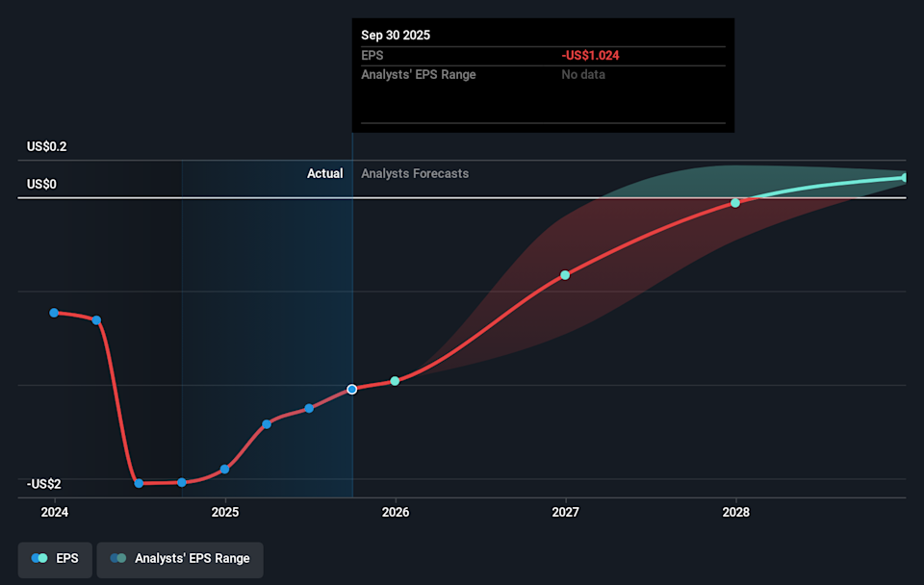
Task: Toggle the Analysts' EPS Range visibility
Action: point(179,559)
